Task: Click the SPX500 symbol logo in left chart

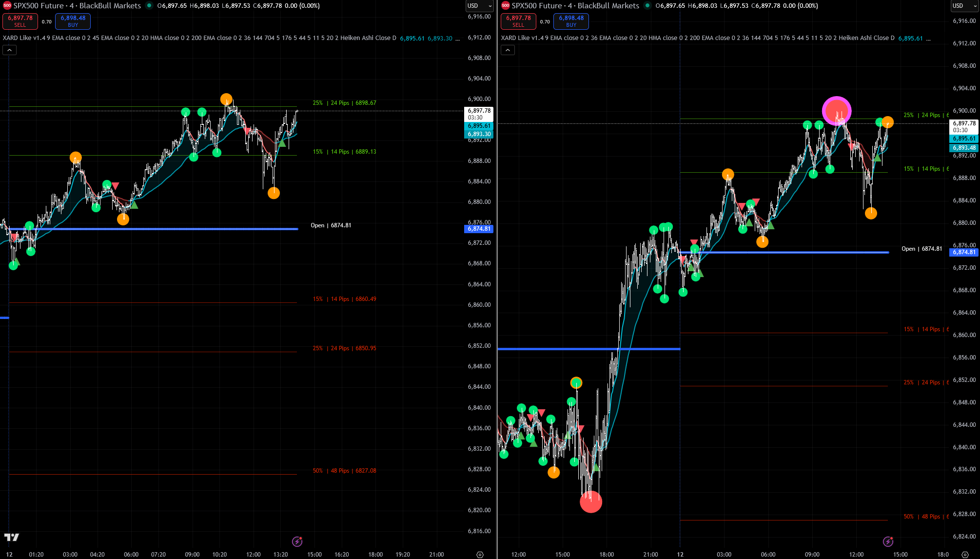Action: click(x=7, y=6)
